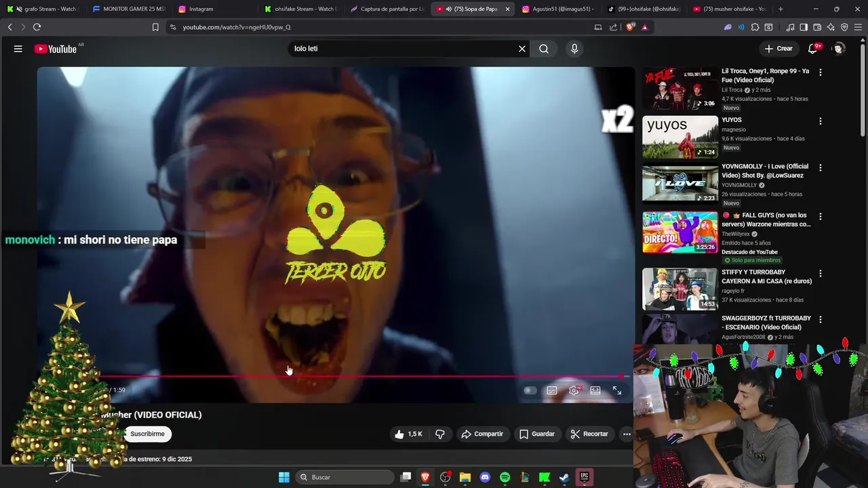Open FALL GUYS directo thumbnail
Screen dimensions: 868x488
(x=679, y=232)
